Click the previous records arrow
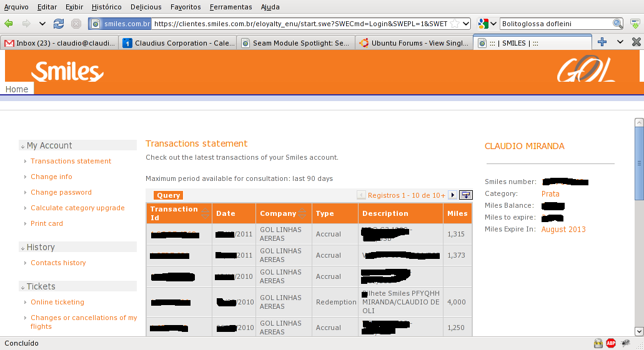 (x=361, y=195)
